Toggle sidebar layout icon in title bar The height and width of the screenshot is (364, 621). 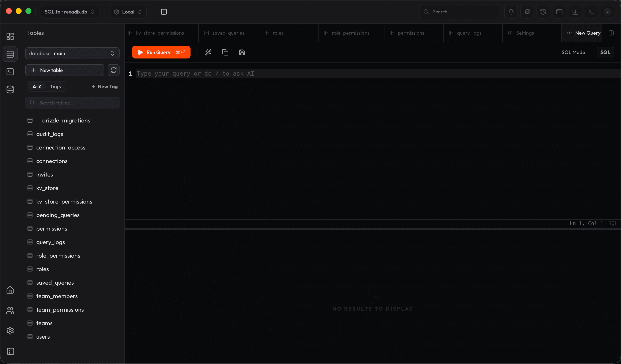click(164, 12)
